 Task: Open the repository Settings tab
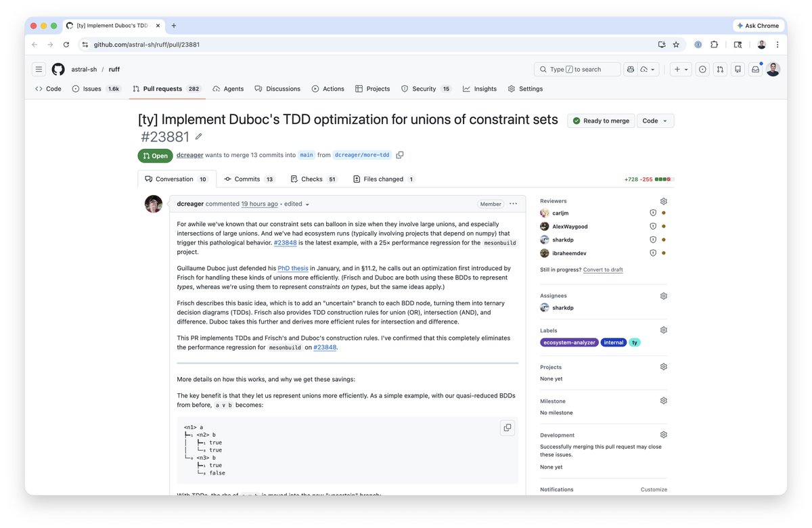(x=525, y=89)
